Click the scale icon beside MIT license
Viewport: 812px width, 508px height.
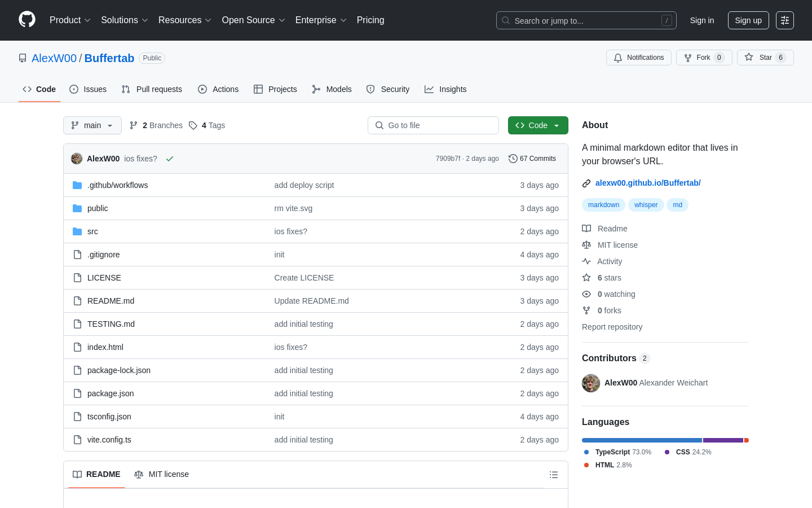pyautogui.click(x=586, y=245)
